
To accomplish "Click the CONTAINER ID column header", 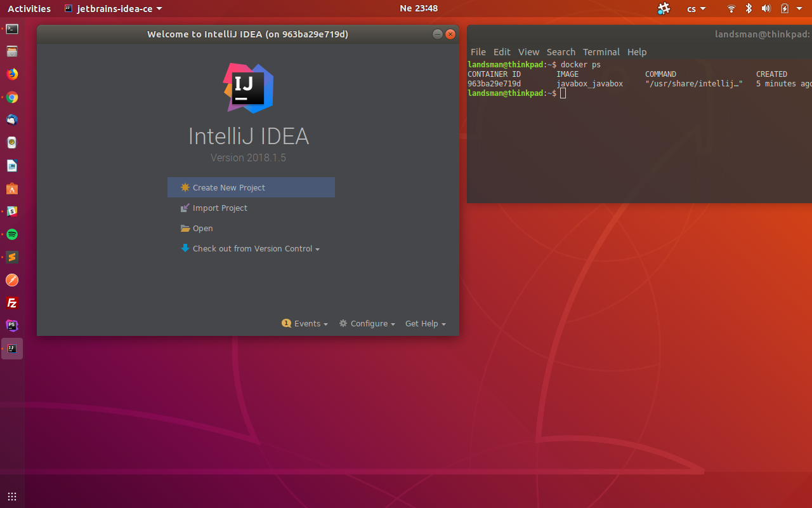I will click(x=494, y=74).
